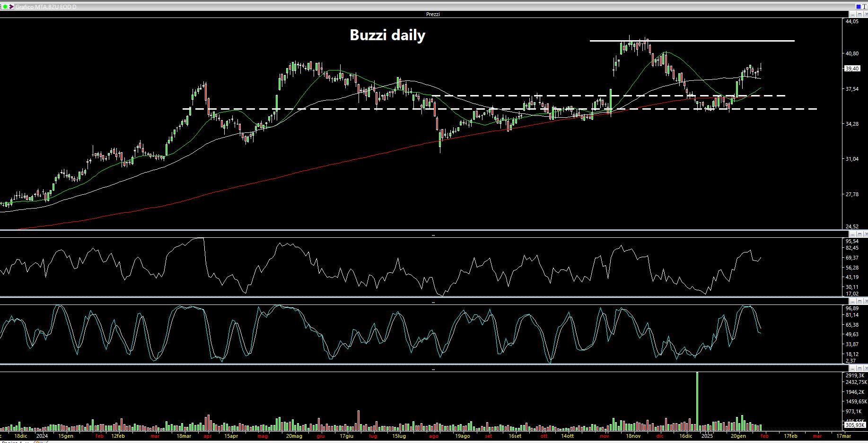The width and height of the screenshot is (868, 443).
Task: Click the 12feb date marker
Action: click(118, 436)
